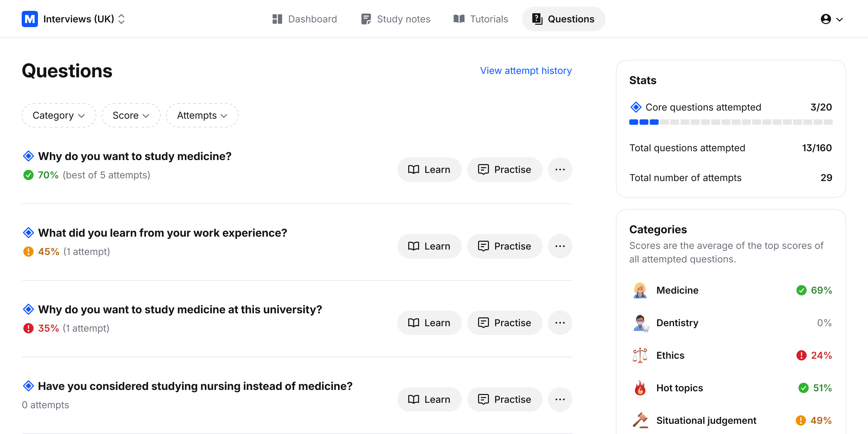868x434 pixels.
Task: Go to the Dashboard tab
Action: 304,19
